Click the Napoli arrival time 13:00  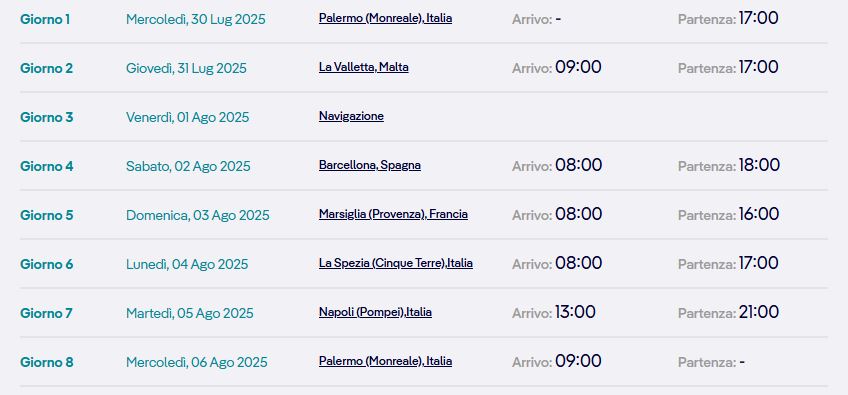pos(575,312)
